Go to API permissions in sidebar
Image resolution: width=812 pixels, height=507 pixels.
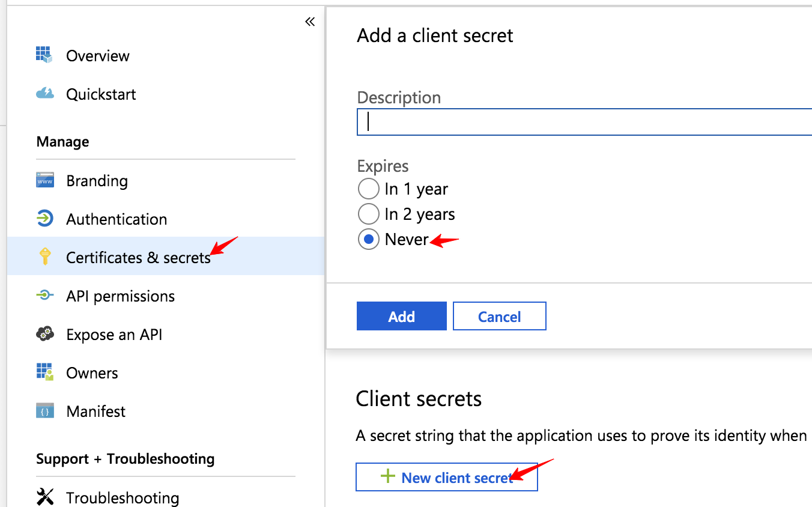pos(120,296)
